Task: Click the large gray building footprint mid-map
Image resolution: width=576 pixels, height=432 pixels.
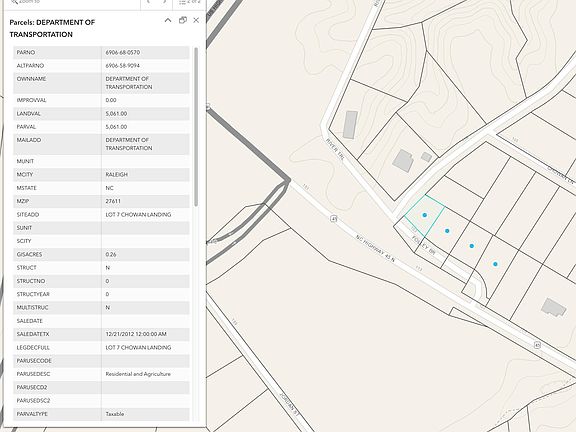Action: point(403,161)
